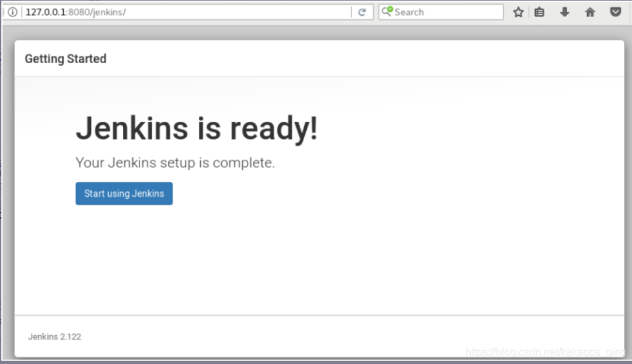Click the 'Jenkins is ready!' heading
632x364 pixels.
click(x=196, y=128)
